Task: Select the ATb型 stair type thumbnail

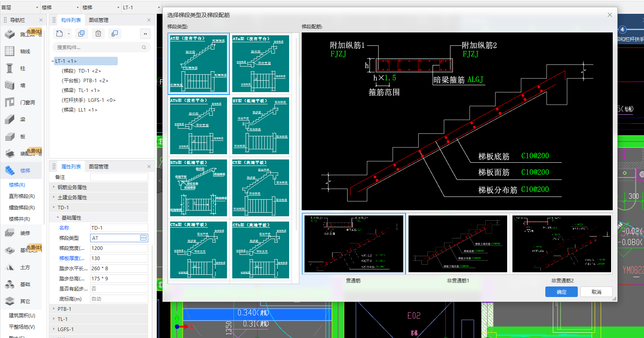Action: click(199, 126)
